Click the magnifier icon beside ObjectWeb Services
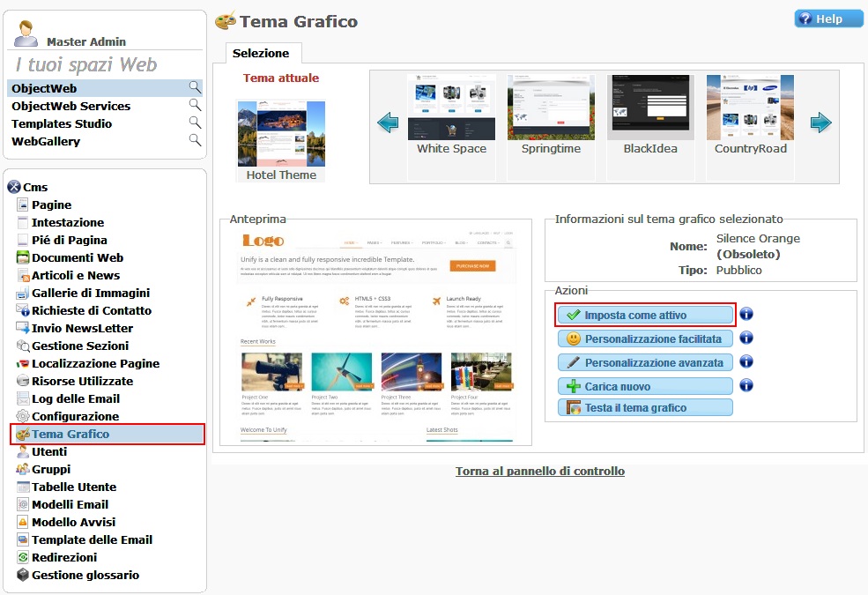The image size is (868, 595). 195,105
